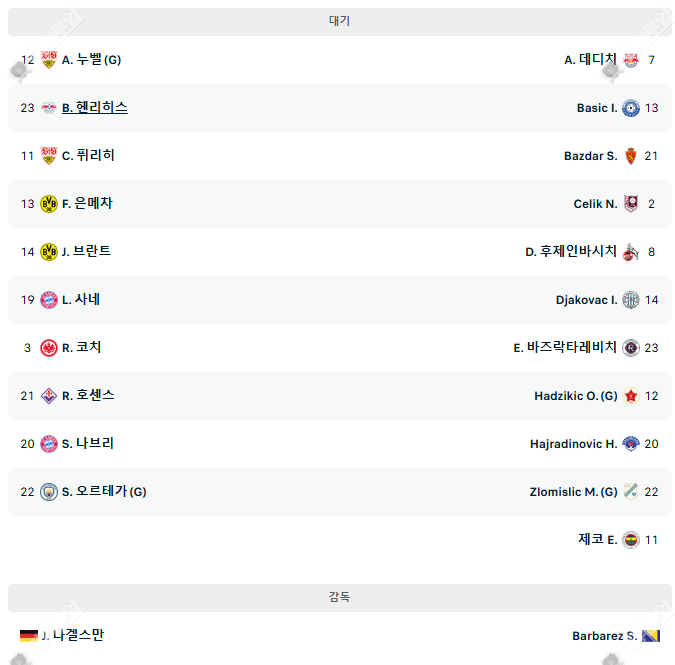This screenshot has width=675, height=665.
Task: Click coach Barbarez S. name
Action: tap(604, 636)
